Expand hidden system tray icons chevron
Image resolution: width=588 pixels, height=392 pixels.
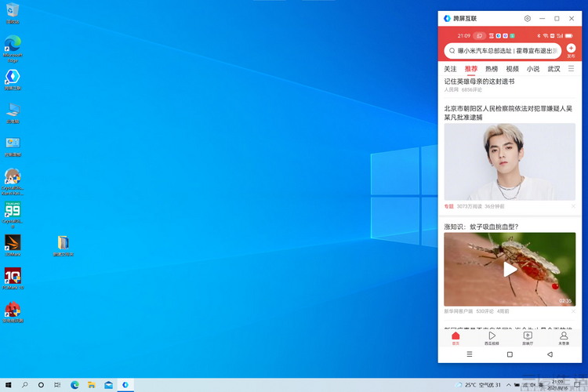click(x=509, y=385)
